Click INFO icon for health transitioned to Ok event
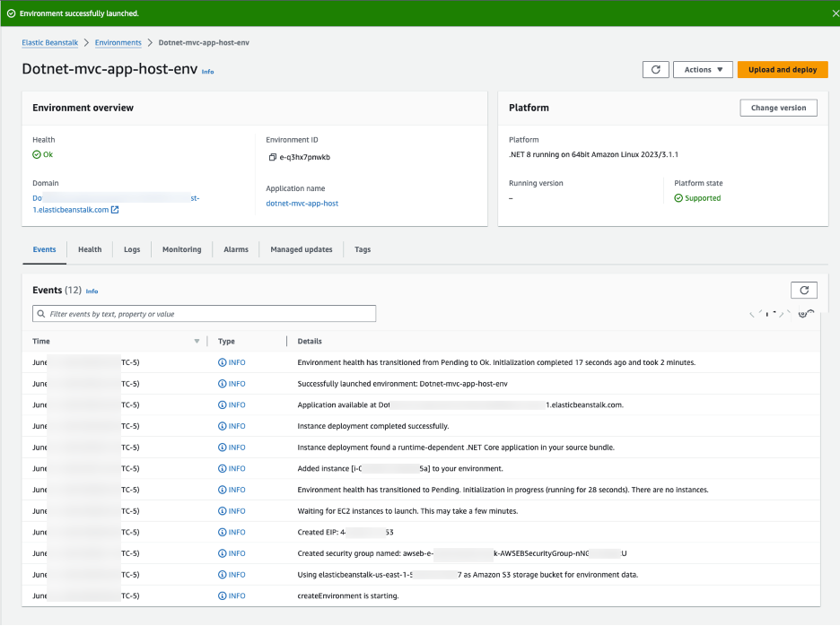Screen dimensions: 840x626 (223, 362)
